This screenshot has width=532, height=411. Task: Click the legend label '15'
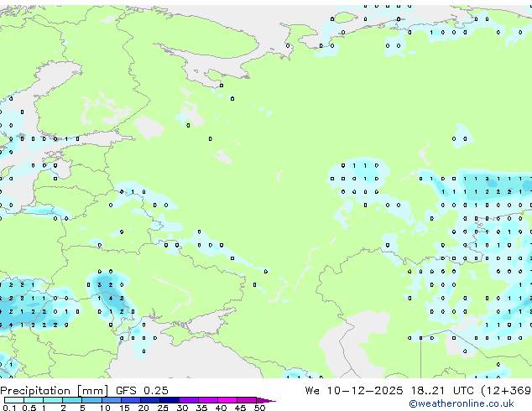[124, 408]
